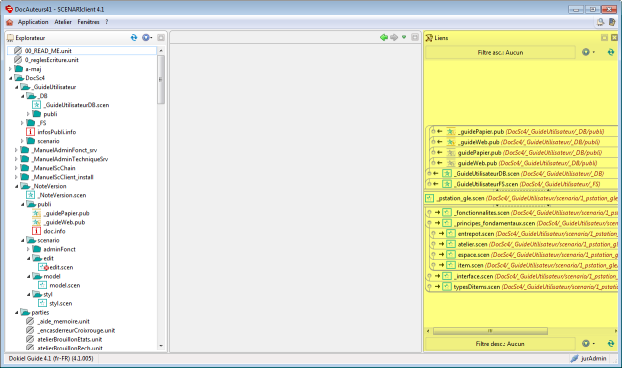Image resolution: width=622 pixels, height=368 pixels.
Task: Open _fonctionnalites.scen descendant link
Action: pyautogui.click(x=481, y=213)
